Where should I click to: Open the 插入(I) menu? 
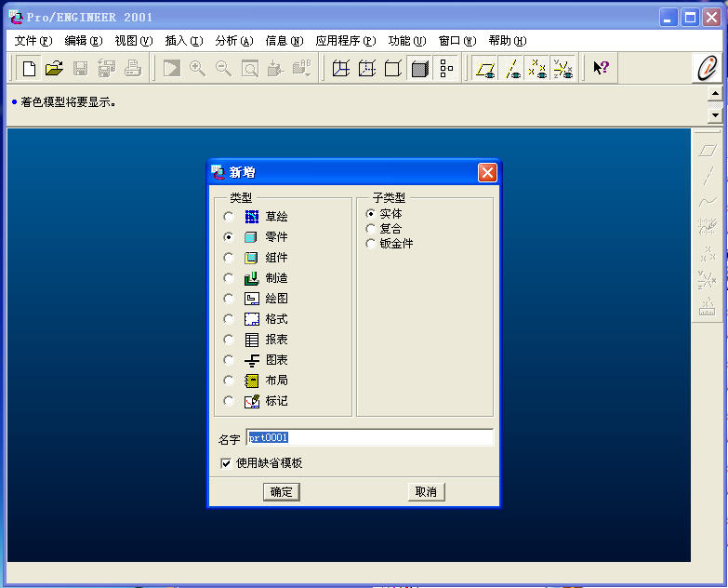(x=184, y=41)
